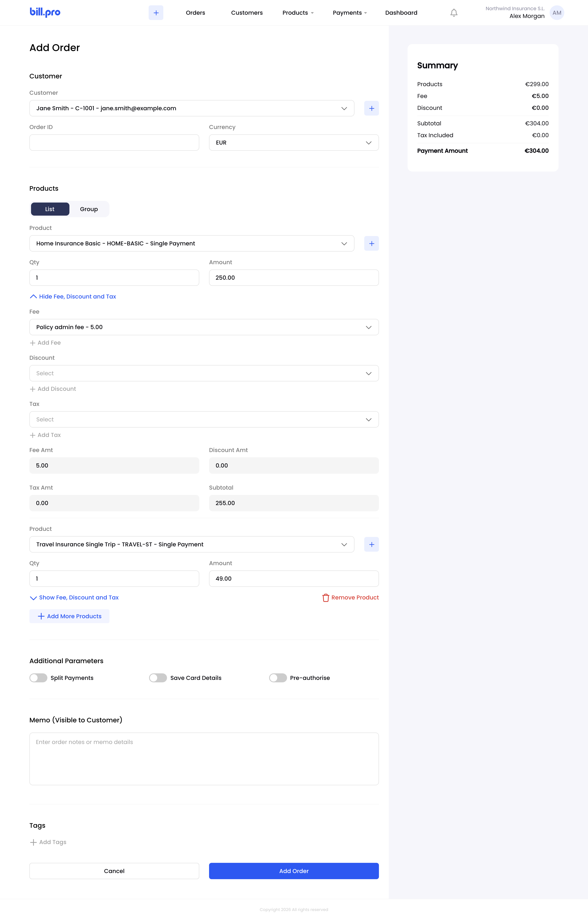
Task: Focus the Order ID field
Action: point(114,143)
